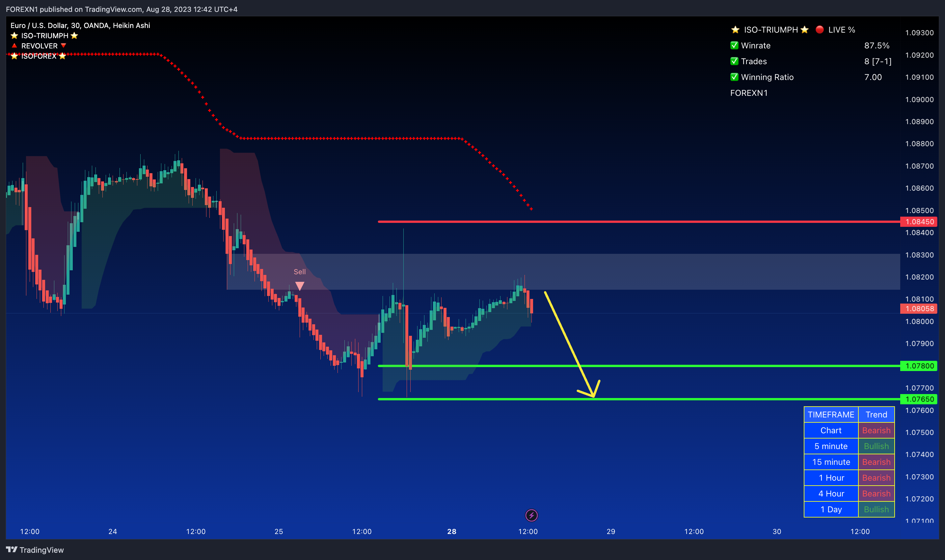Click the 1.09000 price axis label
Viewport: 945px width, 560px height.
[x=919, y=100]
